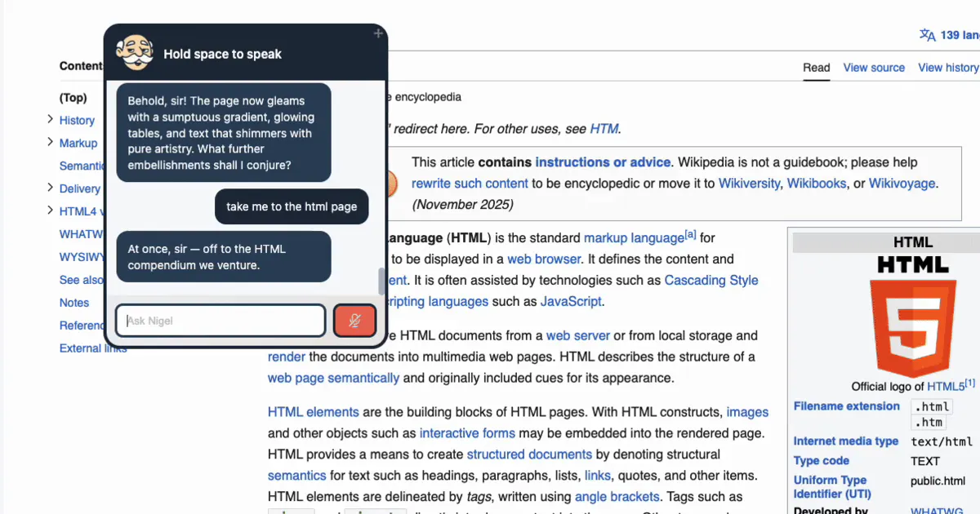The height and width of the screenshot is (514, 980).
Task: Follow the render link
Action: (287, 357)
